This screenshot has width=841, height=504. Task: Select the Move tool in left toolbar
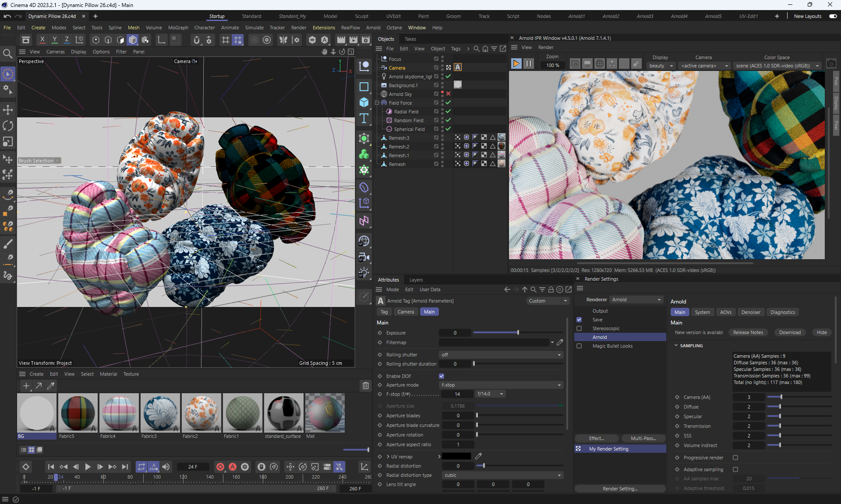click(8, 109)
